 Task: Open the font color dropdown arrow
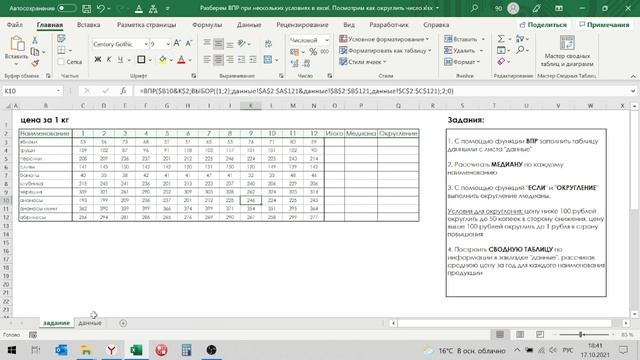tap(190, 60)
